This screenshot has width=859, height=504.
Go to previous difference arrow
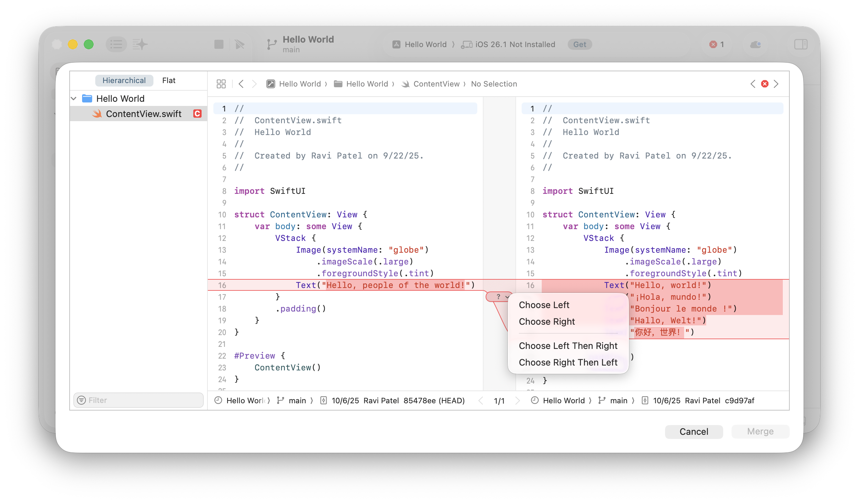pos(481,400)
